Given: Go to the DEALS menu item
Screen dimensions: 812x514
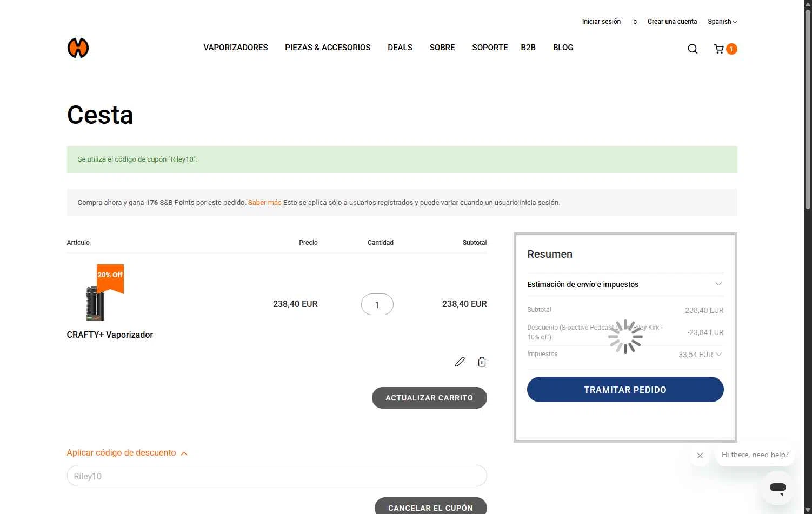Looking at the screenshot, I should pos(400,48).
